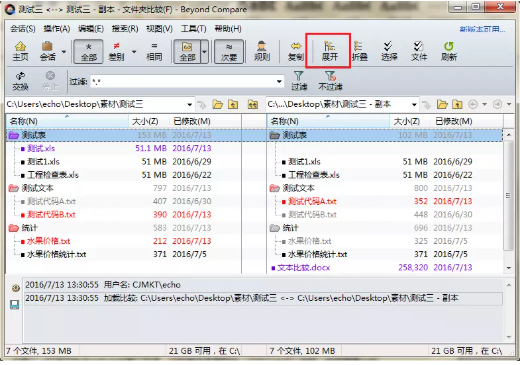The width and height of the screenshot is (520, 365).
Task: Click into the 过滤 filter text field
Action: tap(182, 81)
